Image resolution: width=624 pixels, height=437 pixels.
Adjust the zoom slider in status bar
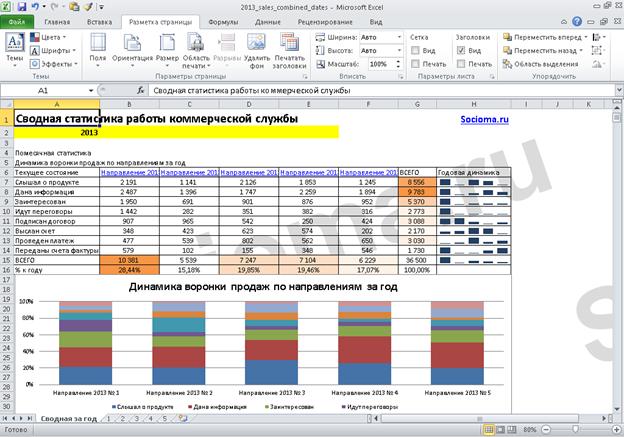[575, 429]
